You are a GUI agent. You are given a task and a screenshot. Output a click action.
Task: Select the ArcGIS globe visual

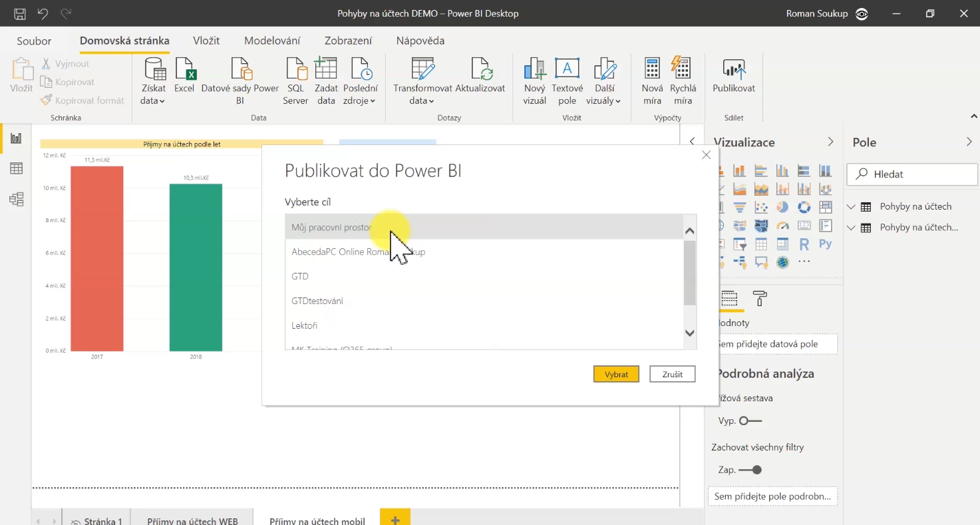782,262
